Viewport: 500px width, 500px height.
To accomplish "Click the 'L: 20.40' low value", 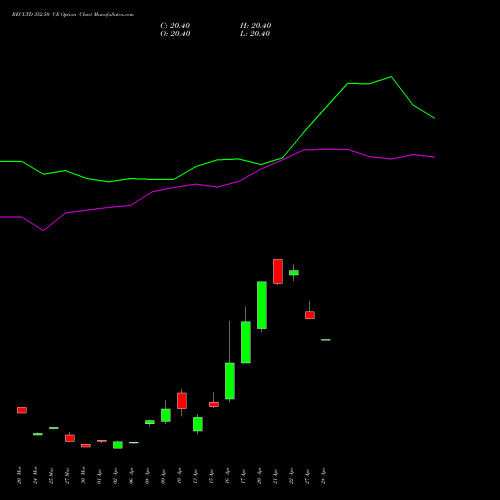I will 255,34.
